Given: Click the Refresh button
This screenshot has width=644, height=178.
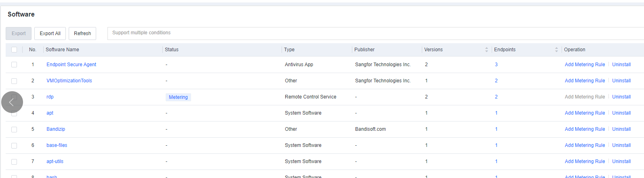Looking at the screenshot, I should point(82,34).
